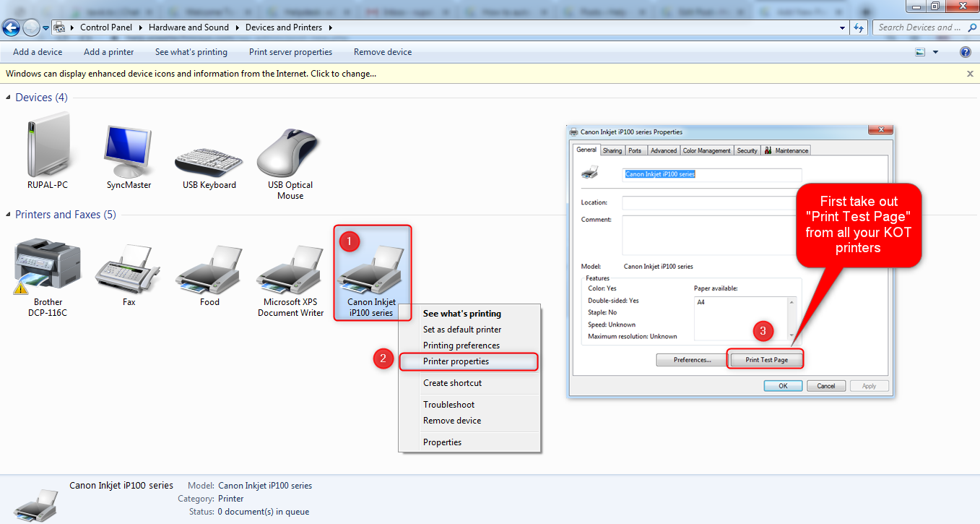980x524 pixels.
Task: Select the USB Keyboard device icon
Action: 209,160
